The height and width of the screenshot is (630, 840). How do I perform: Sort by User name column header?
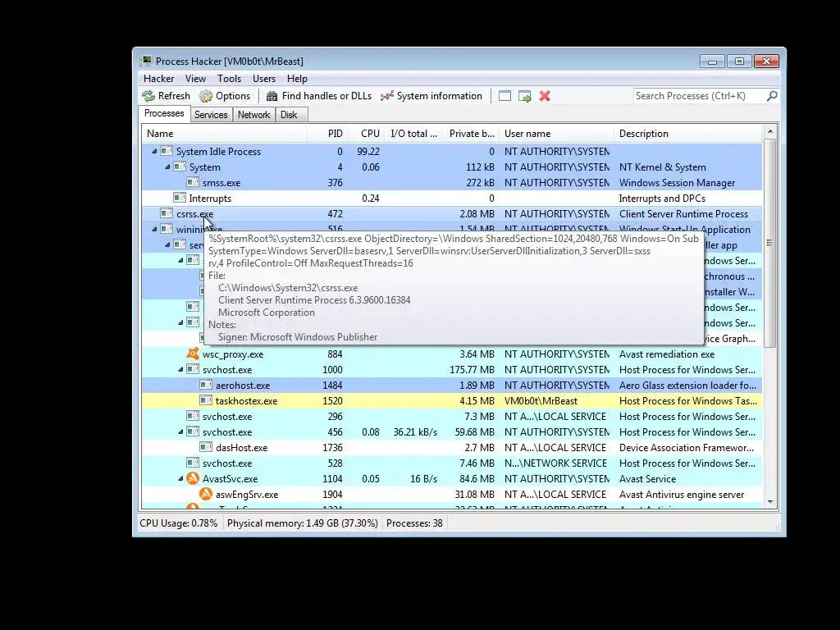point(557,134)
